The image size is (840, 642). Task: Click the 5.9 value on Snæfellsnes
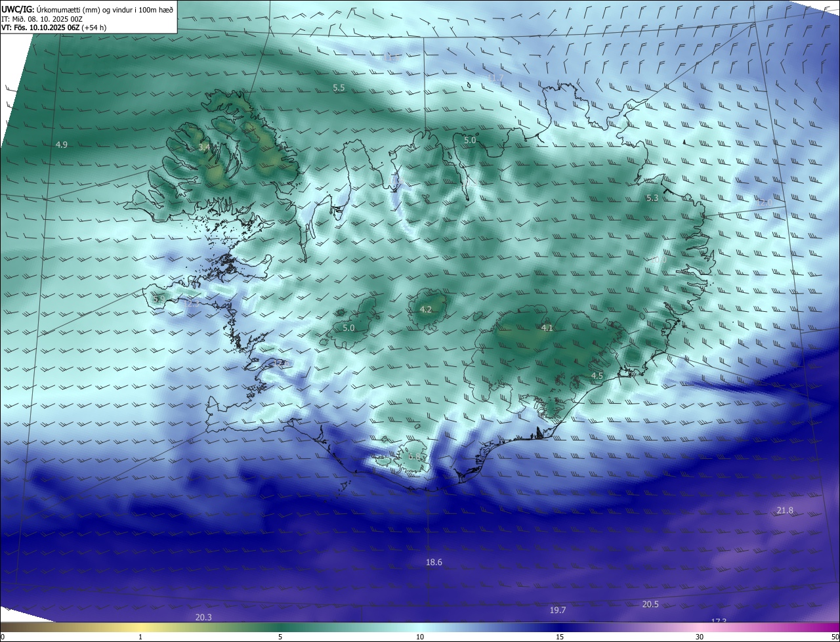(159, 299)
